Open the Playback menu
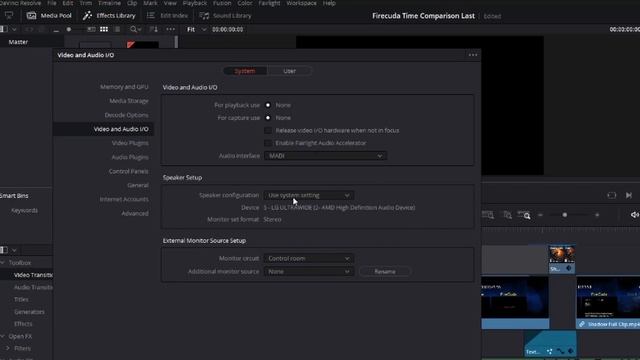This screenshot has width=640, height=360. pyautogui.click(x=195, y=3)
